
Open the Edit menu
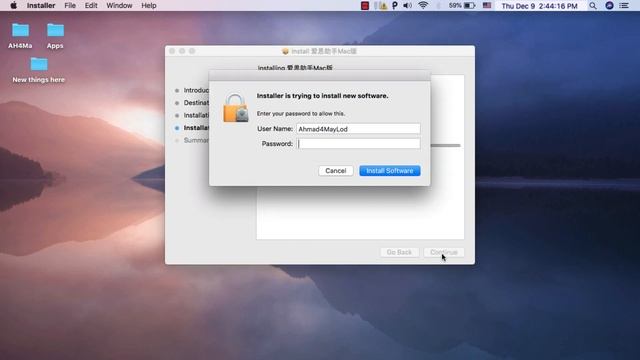tap(91, 5)
